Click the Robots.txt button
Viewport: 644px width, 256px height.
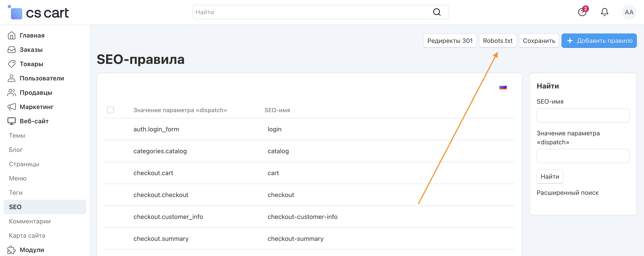coord(497,41)
